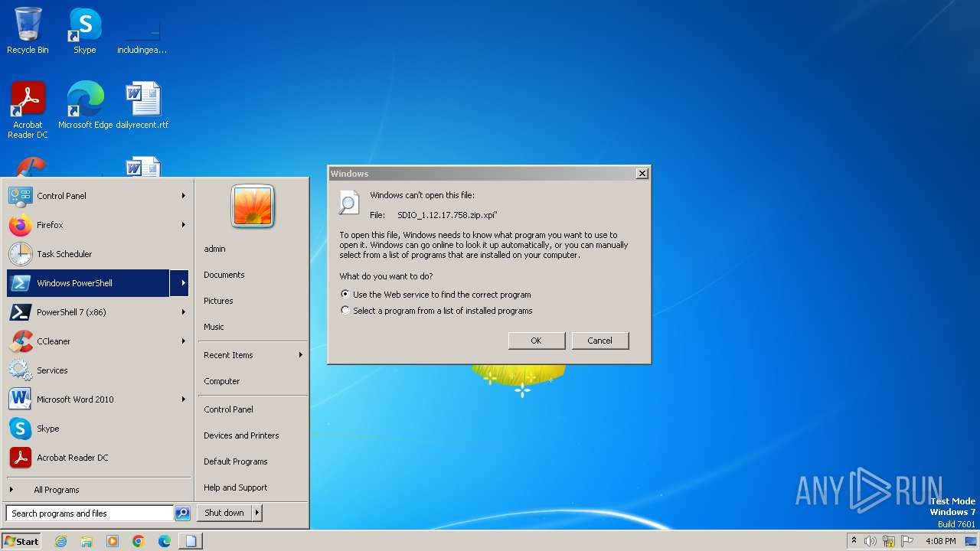
Task: Click the blank file window taskbar button
Action: click(191, 541)
